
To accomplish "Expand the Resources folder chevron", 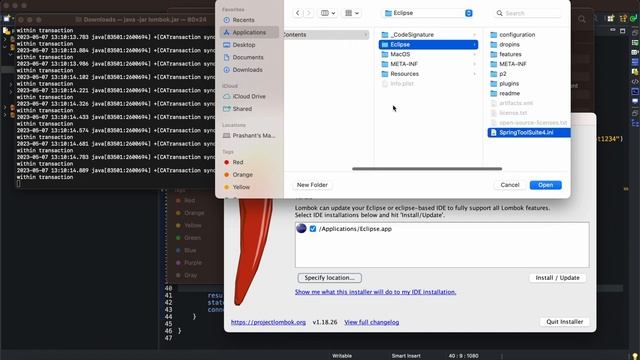I will [474, 74].
